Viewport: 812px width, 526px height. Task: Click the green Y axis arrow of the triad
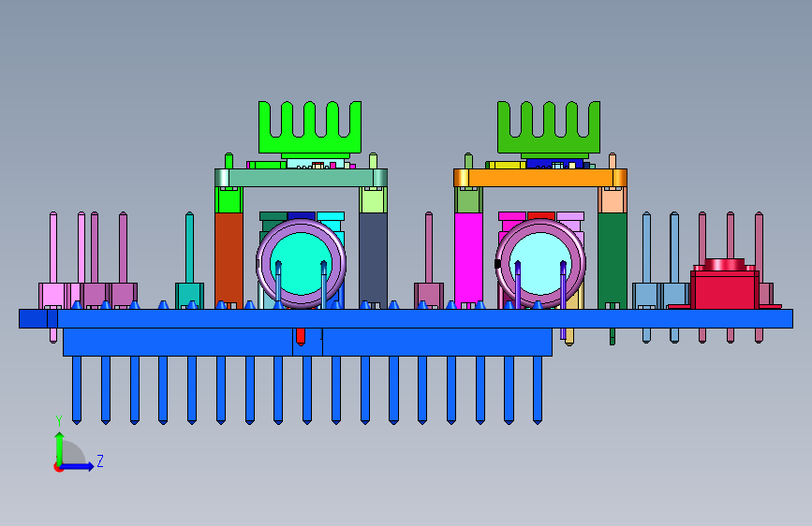60,448
